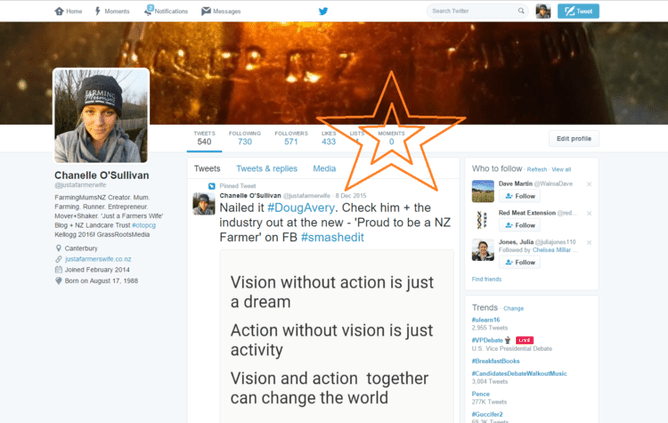
Task: Open Notifications bell with badge
Action: 166,11
